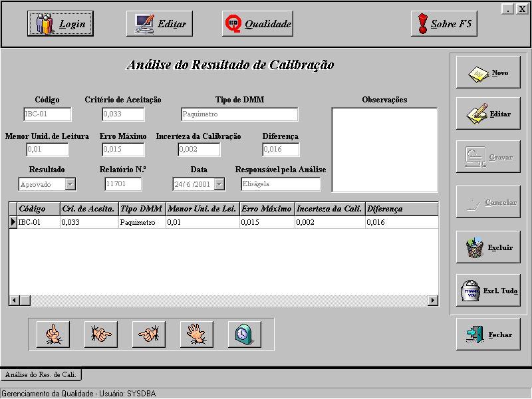
Task: Expand the Resultado dropdown
Action: [70, 184]
